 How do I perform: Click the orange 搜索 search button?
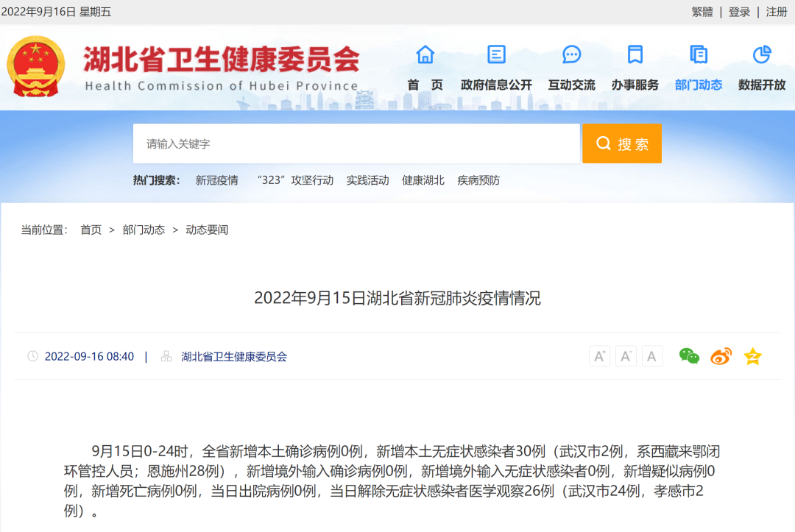[x=622, y=143]
